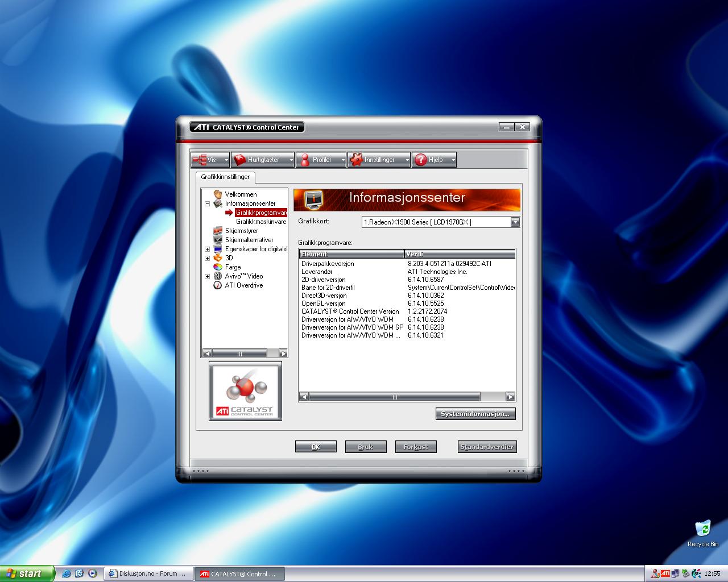Open the Innstillinger menu
728x582 pixels.
[x=379, y=160]
